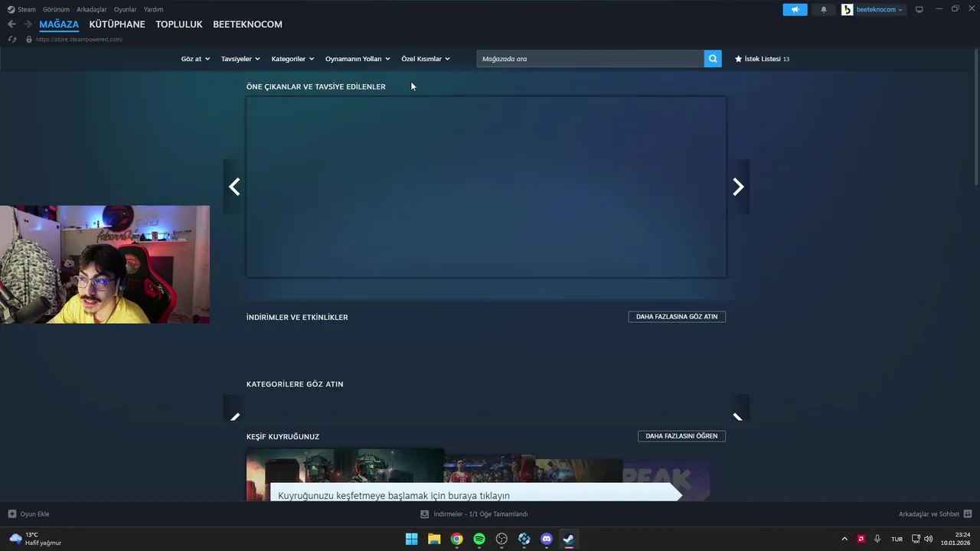This screenshot has width=980, height=551.
Task: Click the Steam announcements megaphone icon
Action: coord(795,9)
